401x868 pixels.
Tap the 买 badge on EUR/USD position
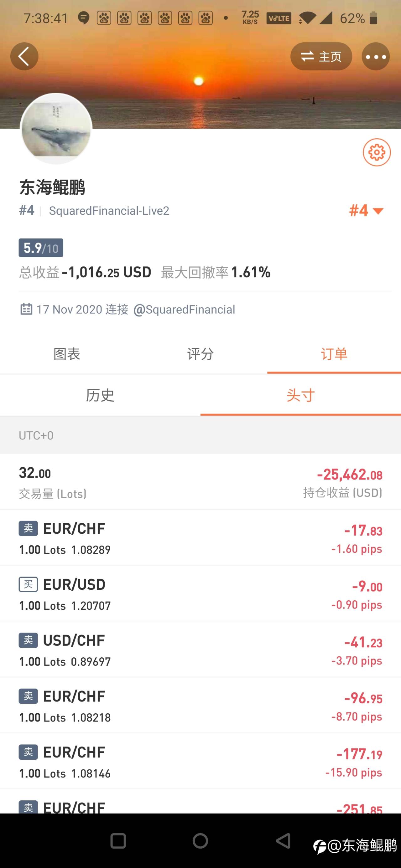(x=28, y=584)
